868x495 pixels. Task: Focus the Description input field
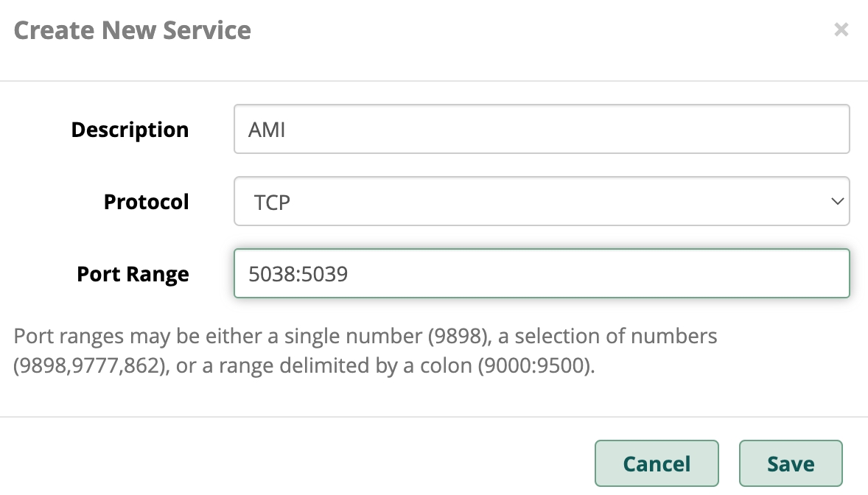542,129
